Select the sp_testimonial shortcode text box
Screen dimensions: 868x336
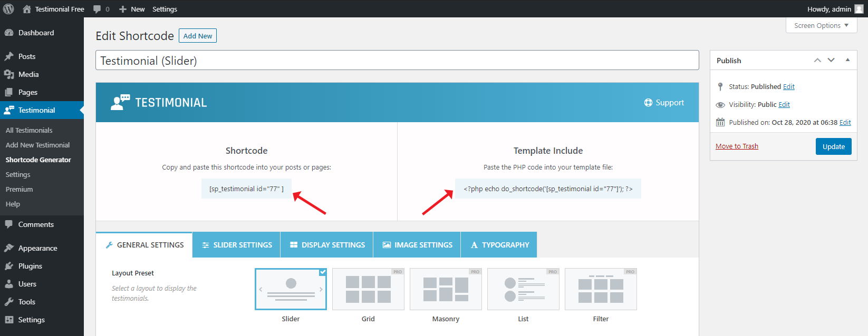coord(246,189)
